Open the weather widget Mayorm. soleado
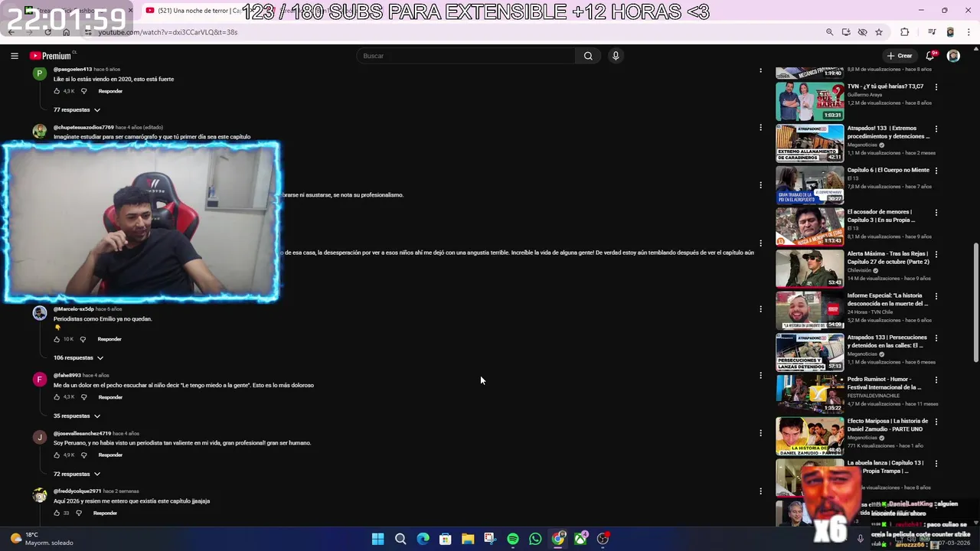Screen dimensions: 980x551 point(42,539)
